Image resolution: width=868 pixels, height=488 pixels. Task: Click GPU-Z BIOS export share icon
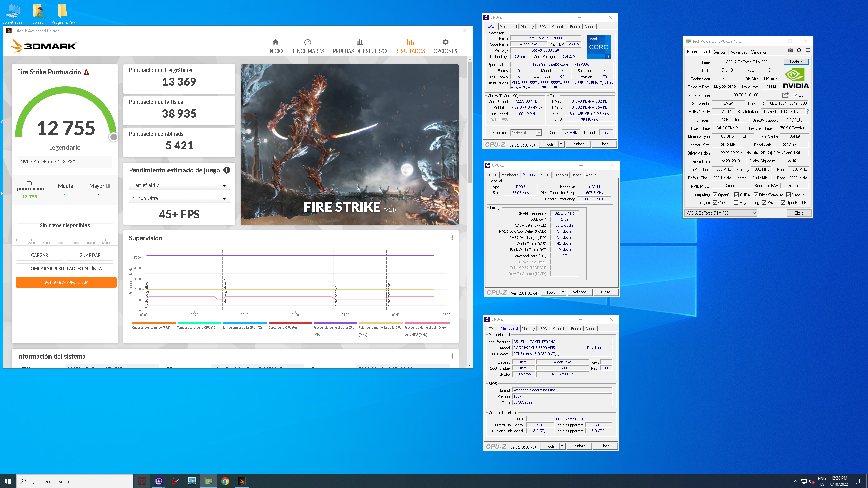tap(785, 95)
